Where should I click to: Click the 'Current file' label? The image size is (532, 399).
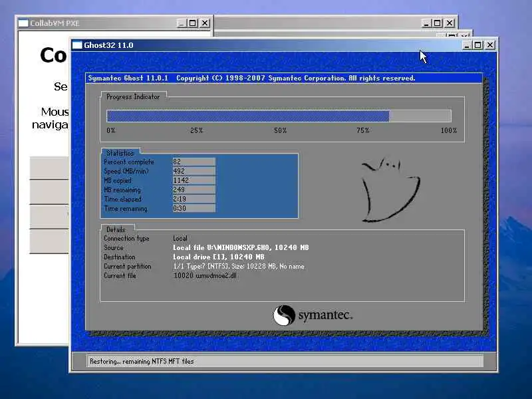coord(120,275)
